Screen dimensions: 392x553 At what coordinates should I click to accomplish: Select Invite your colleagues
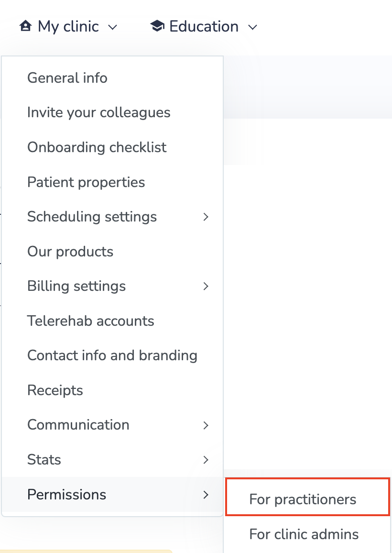pyautogui.click(x=99, y=113)
